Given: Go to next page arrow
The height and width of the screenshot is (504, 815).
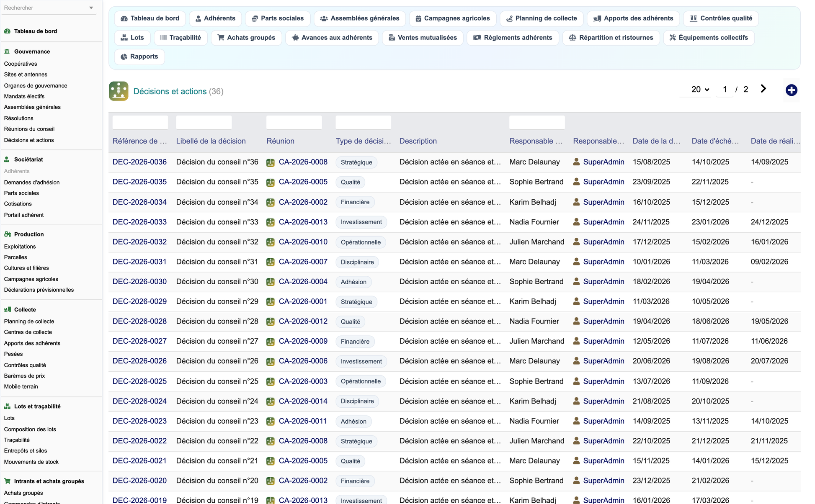Looking at the screenshot, I should tap(763, 89).
